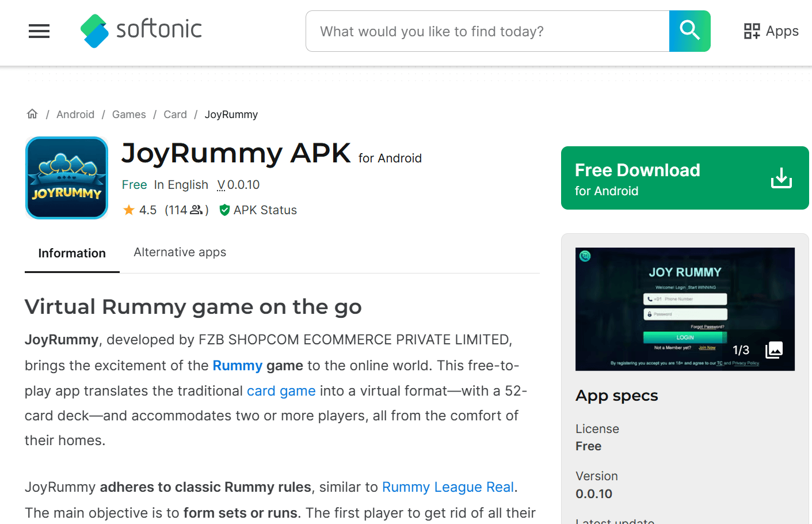Click the APK Status text

(265, 210)
